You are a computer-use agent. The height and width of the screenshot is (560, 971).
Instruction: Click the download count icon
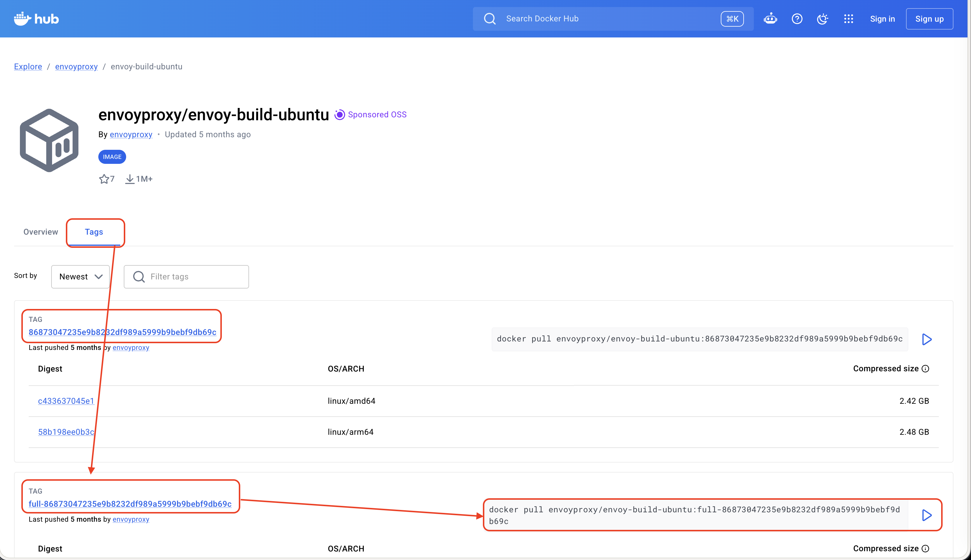click(130, 179)
